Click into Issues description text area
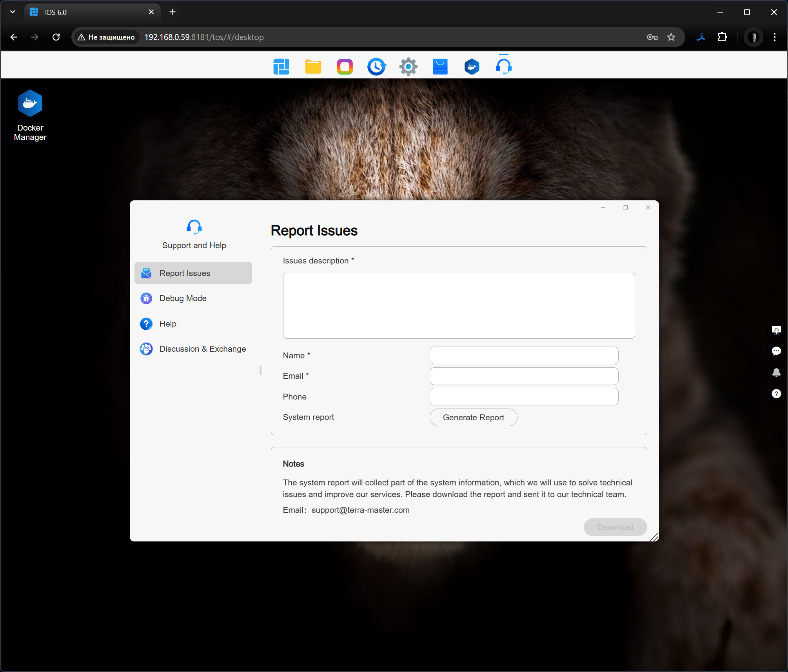Viewport: 788px width, 672px height. (459, 306)
